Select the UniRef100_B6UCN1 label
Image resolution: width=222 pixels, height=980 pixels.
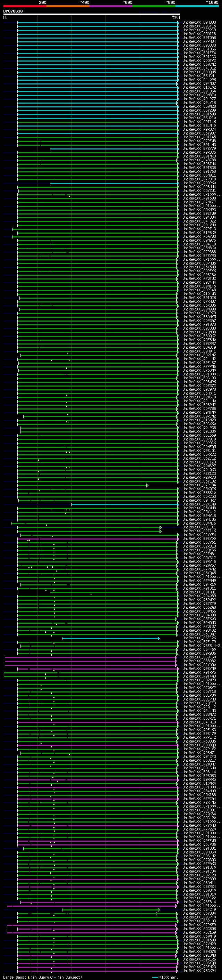click(199, 76)
